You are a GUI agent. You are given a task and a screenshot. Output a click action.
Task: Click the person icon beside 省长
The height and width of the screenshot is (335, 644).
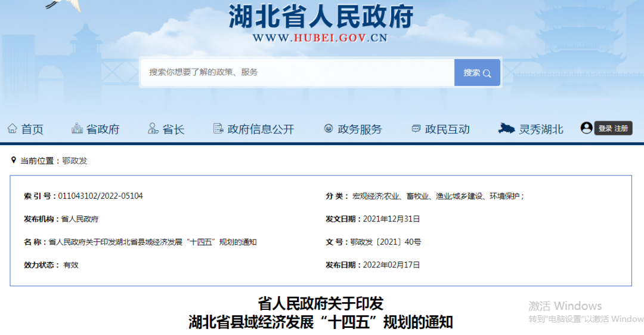coord(153,128)
